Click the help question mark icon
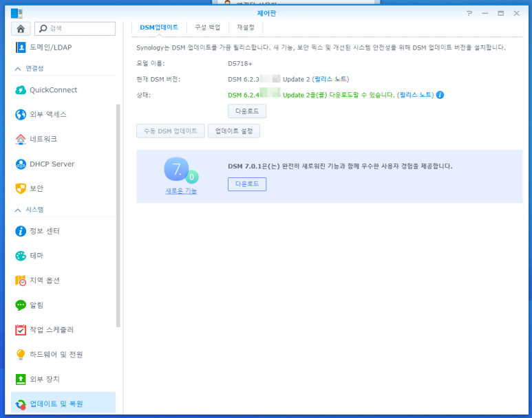This screenshot has height=418, width=532. pyautogui.click(x=469, y=13)
